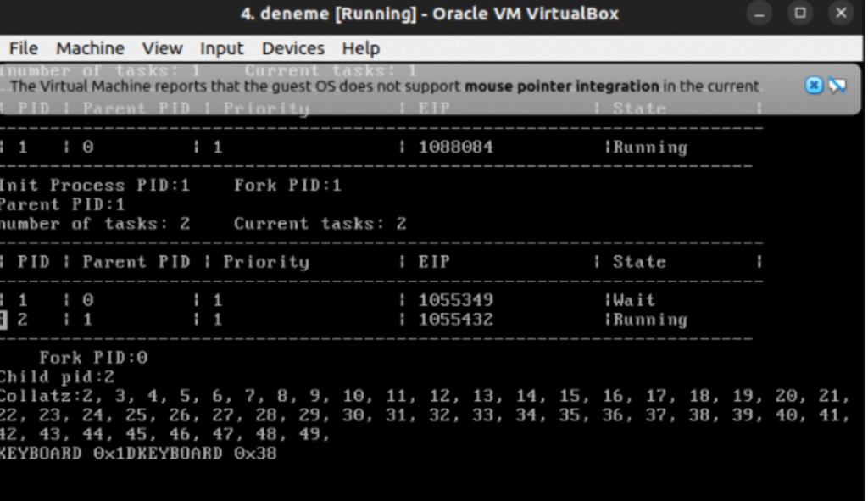
Task: Open the File menu
Action: [24, 48]
